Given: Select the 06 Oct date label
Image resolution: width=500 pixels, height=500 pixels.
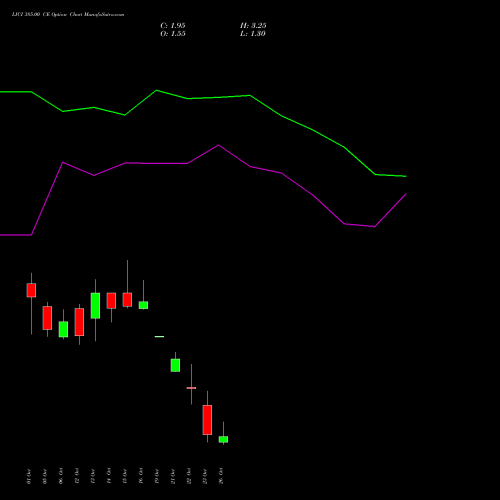Looking at the screenshot, I should point(61,476).
